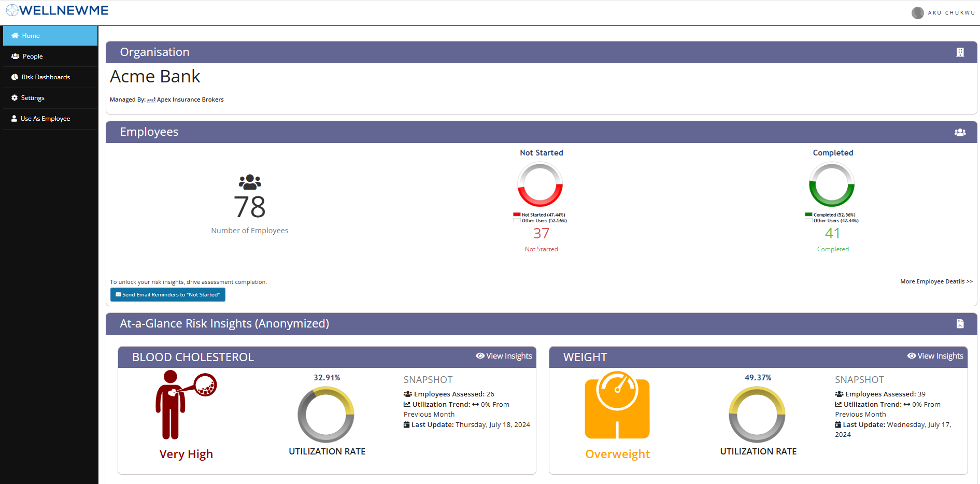Click the eye icon beside Weight View Insights
The image size is (980, 484).
[x=911, y=355]
